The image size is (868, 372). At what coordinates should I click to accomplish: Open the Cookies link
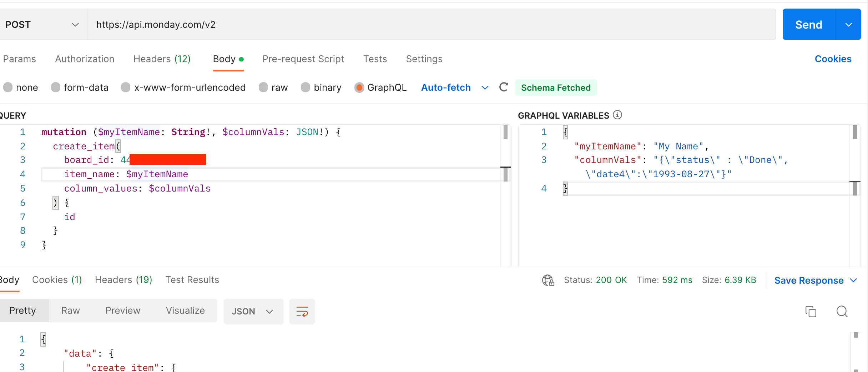tap(833, 59)
